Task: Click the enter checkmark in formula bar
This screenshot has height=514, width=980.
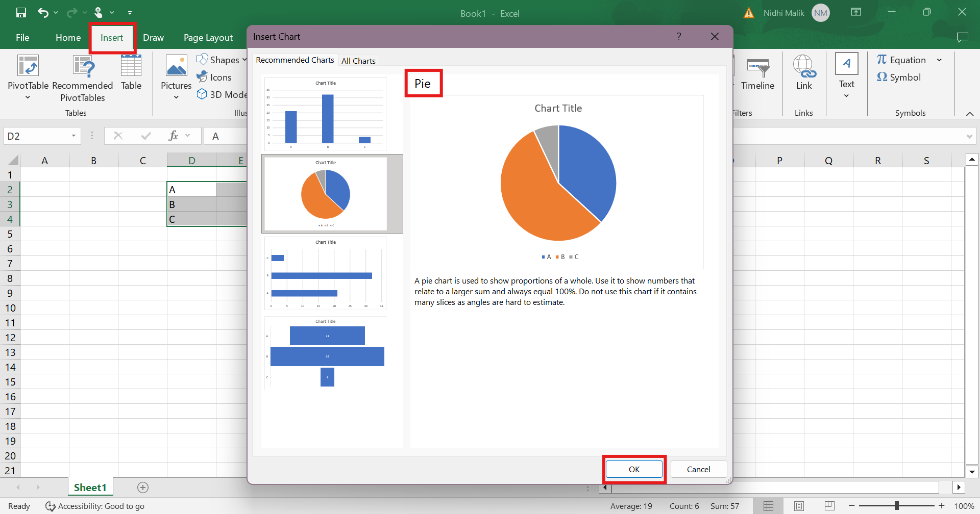Action: (146, 136)
